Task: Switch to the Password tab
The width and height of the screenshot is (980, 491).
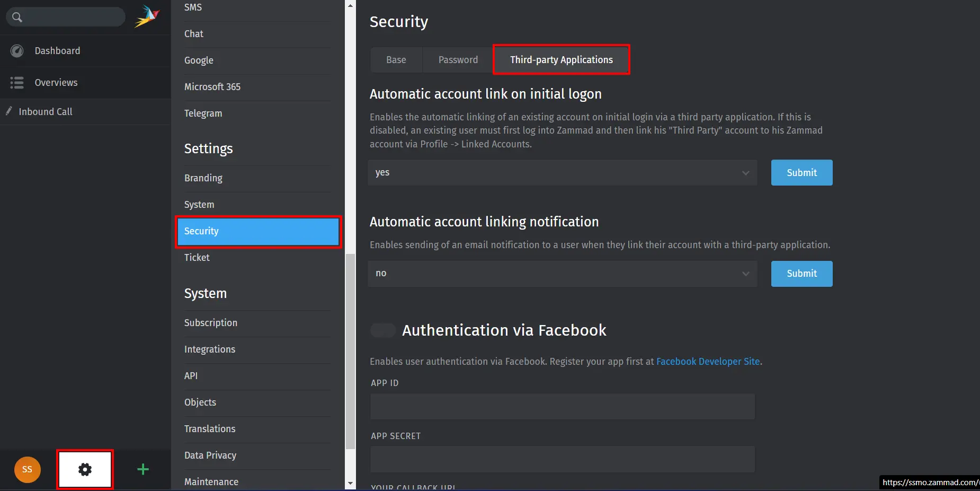Action: click(457, 59)
